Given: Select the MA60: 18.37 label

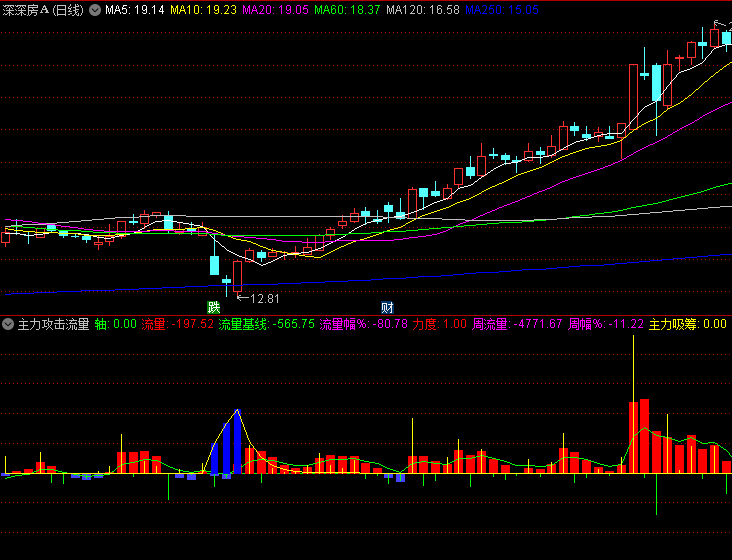Looking at the screenshot, I should tap(347, 10).
